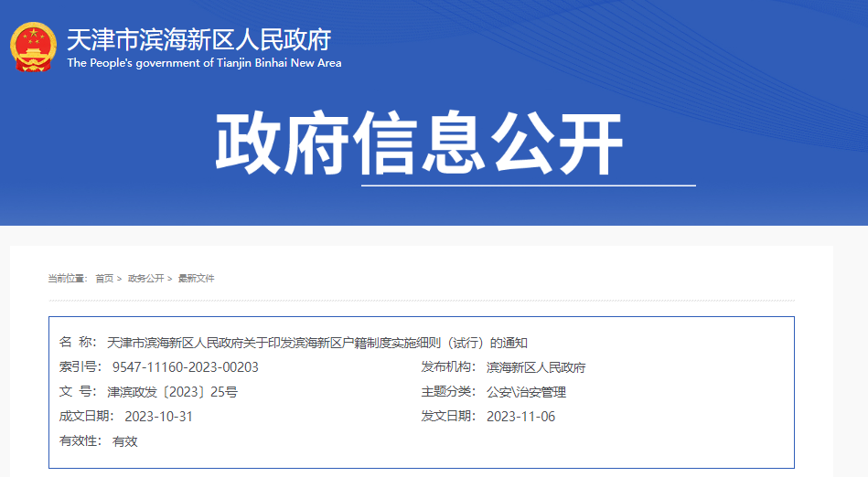
Task: Open 天津市滨海新区人民政府 site title
Action: pyautogui.click(x=198, y=39)
